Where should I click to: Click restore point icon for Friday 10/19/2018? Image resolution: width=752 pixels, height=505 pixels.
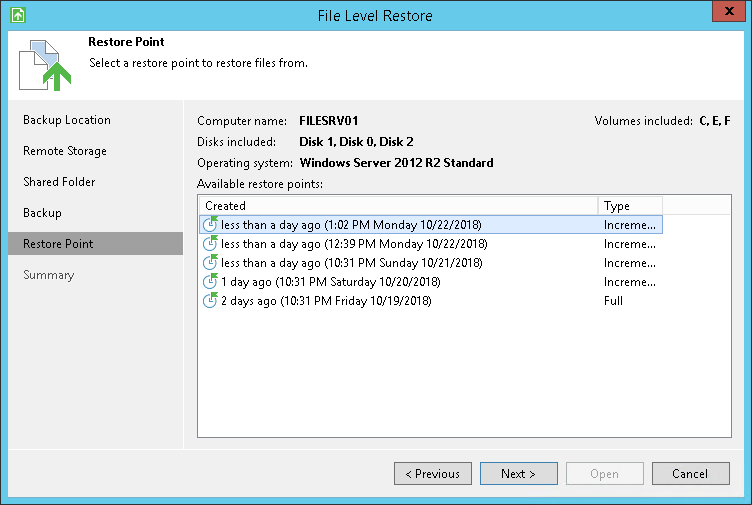pos(210,300)
